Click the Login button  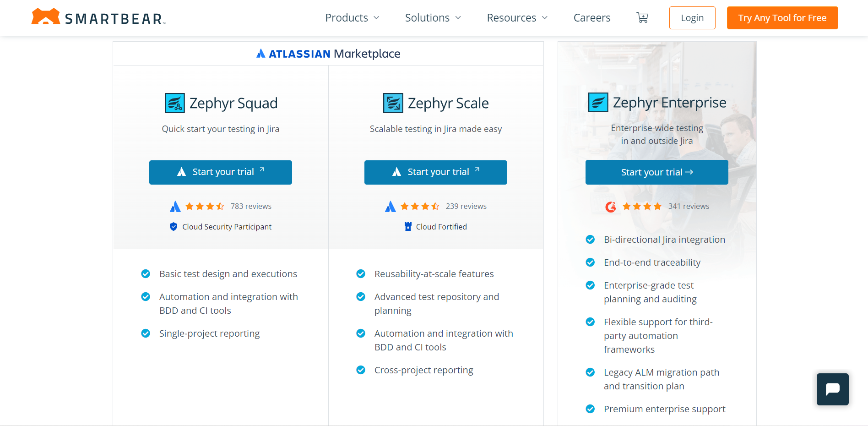click(692, 18)
